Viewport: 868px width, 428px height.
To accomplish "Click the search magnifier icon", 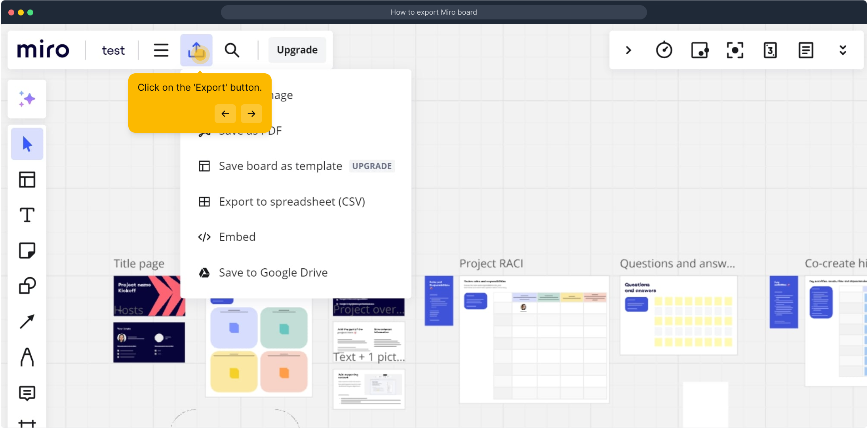I will point(232,50).
